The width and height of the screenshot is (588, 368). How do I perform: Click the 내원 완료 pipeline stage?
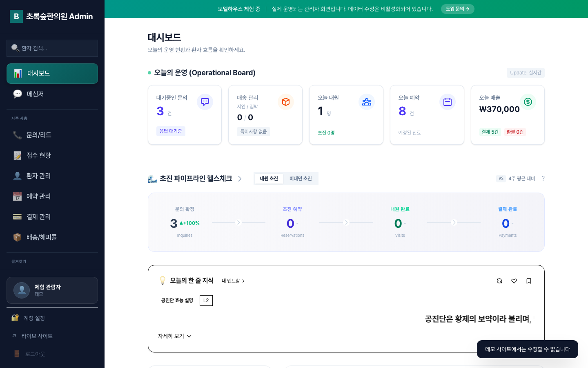point(400,222)
